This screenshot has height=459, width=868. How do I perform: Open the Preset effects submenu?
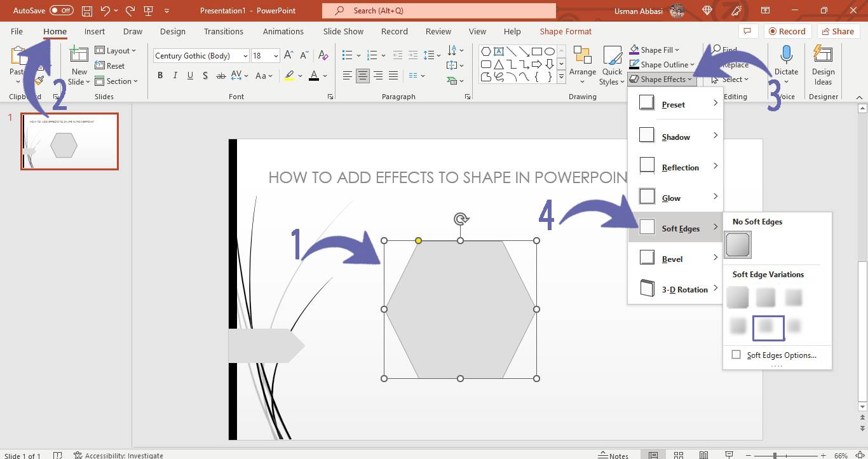pyautogui.click(x=675, y=104)
